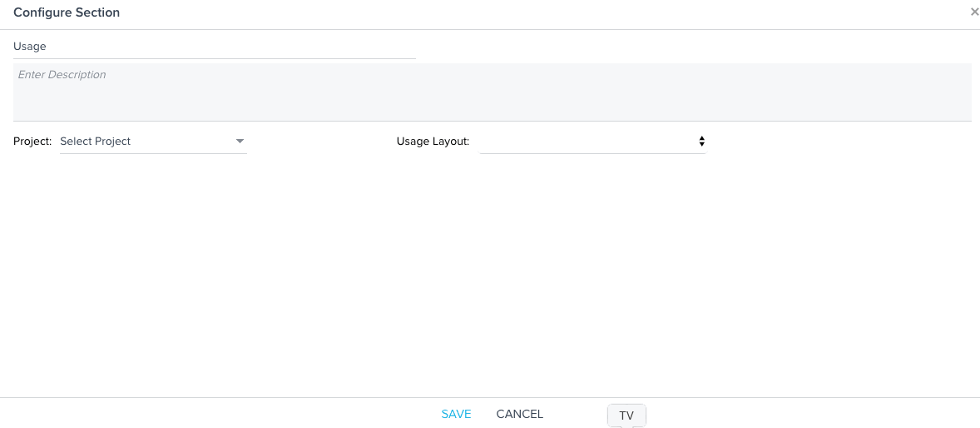Screen dimensions: 980x428
Task: Open the Usage Layout select box
Action: coord(592,142)
